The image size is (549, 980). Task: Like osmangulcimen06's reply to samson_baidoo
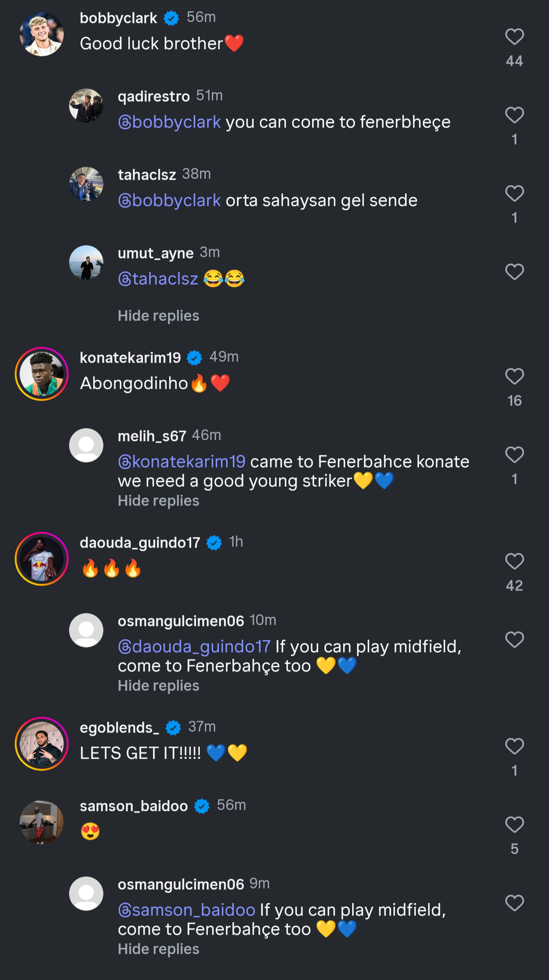click(514, 903)
